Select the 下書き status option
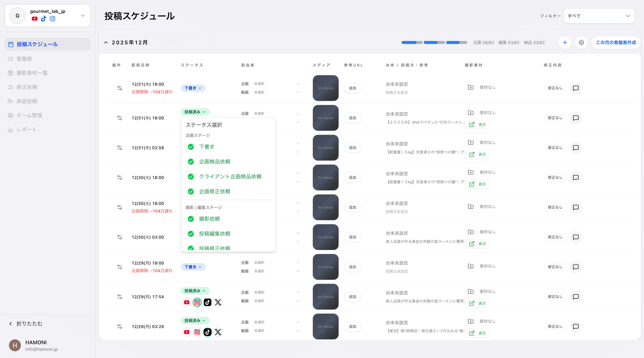Screen dimensions: 644x358 pyautogui.click(x=206, y=147)
